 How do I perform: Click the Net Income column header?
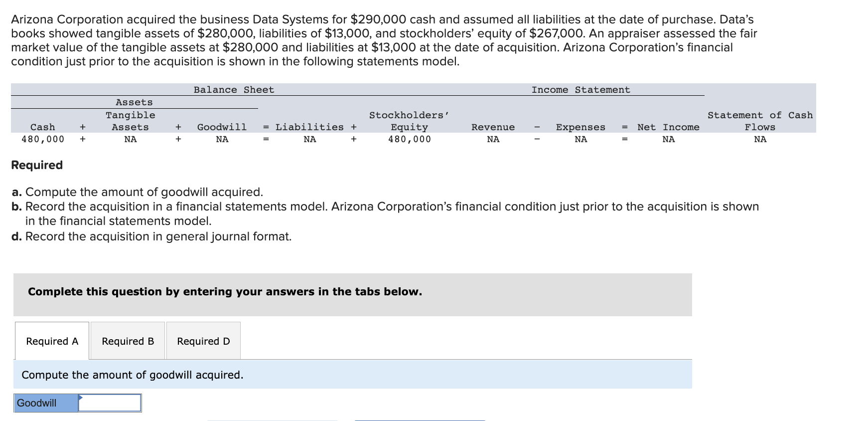[668, 127]
